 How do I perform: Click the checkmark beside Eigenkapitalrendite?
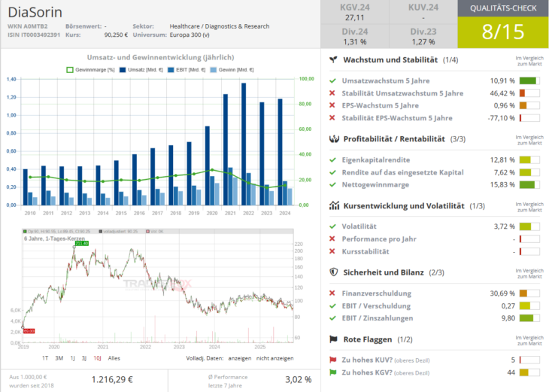(332, 160)
